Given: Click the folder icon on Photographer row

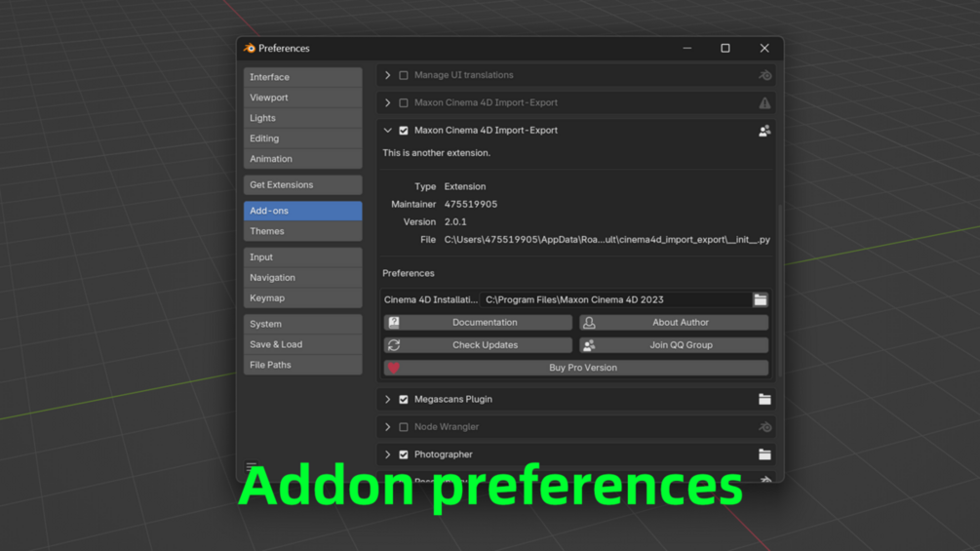Looking at the screenshot, I should [764, 454].
